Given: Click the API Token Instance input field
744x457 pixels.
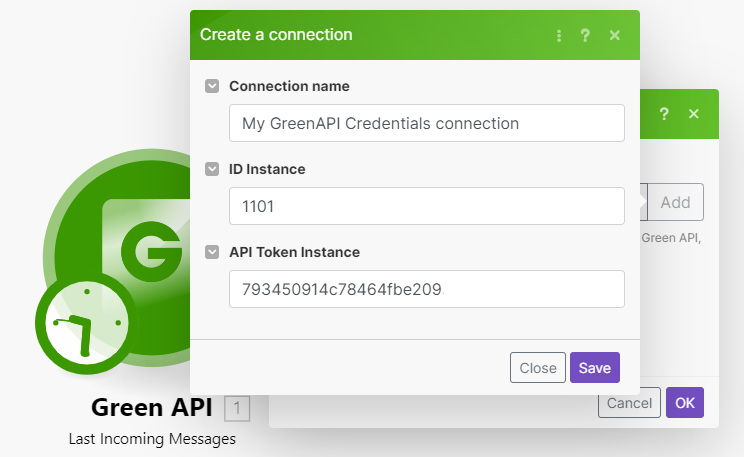Looking at the screenshot, I should pyautogui.click(x=426, y=290).
